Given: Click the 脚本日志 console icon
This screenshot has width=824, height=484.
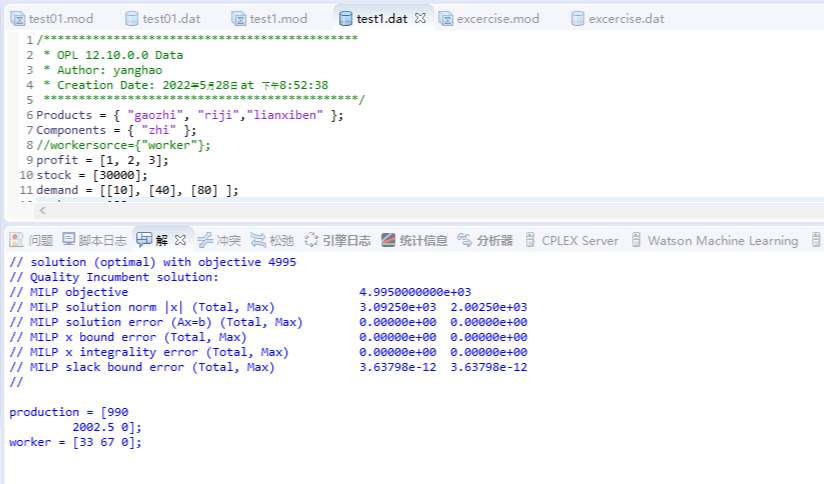Looking at the screenshot, I should tap(69, 240).
